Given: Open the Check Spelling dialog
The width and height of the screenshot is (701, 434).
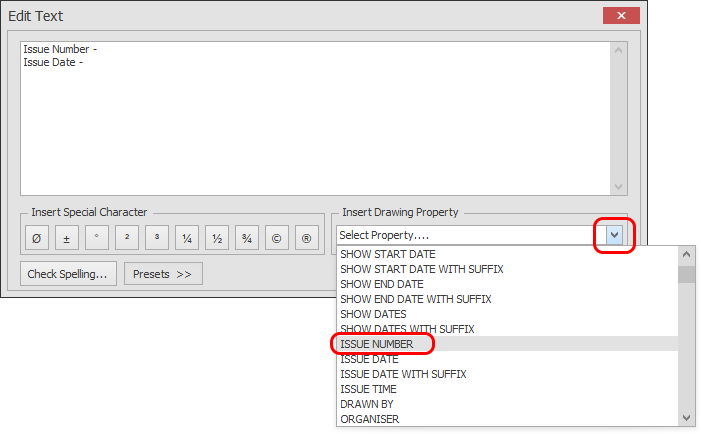Looking at the screenshot, I should pyautogui.click(x=68, y=274).
